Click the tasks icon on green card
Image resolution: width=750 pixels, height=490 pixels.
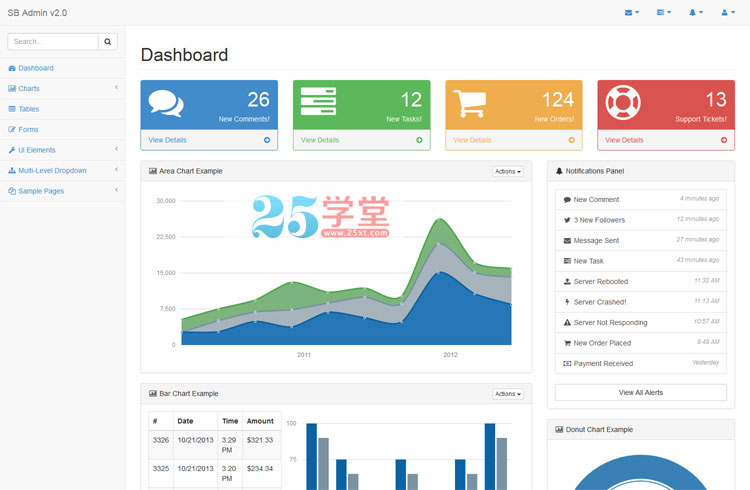pos(318,101)
